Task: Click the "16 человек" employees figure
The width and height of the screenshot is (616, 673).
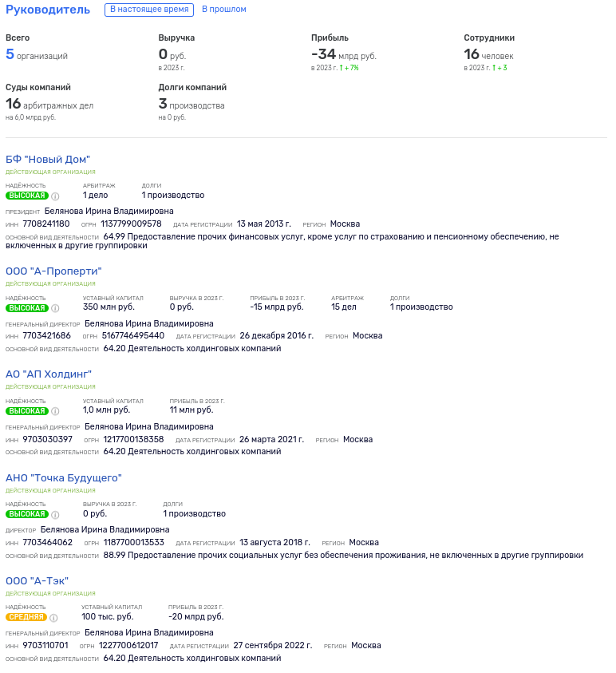Action: pyautogui.click(x=488, y=54)
